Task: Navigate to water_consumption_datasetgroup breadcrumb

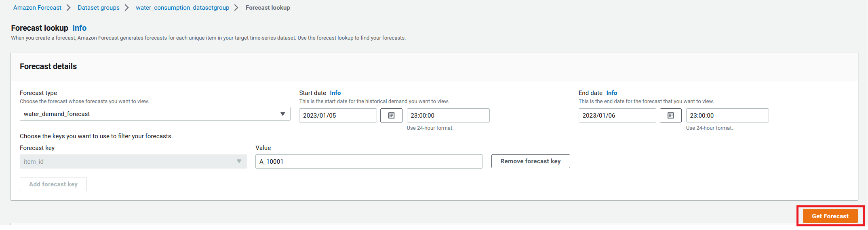Action: point(183,8)
